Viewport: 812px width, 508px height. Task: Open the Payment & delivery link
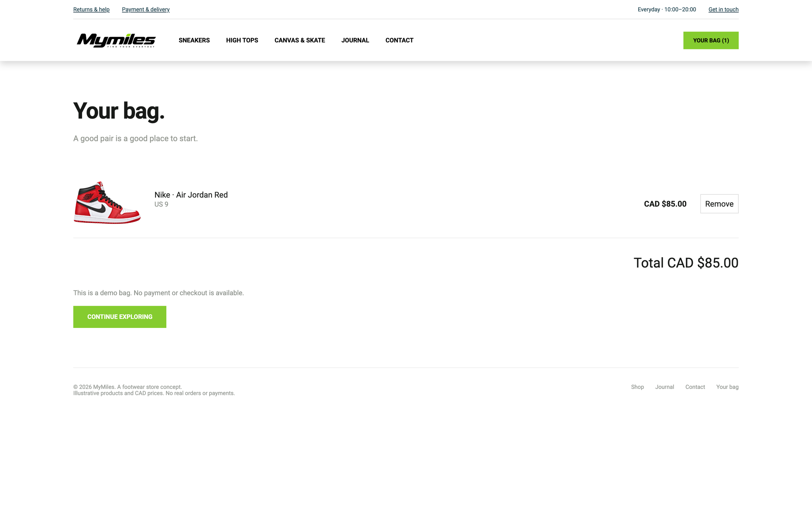[146, 9]
